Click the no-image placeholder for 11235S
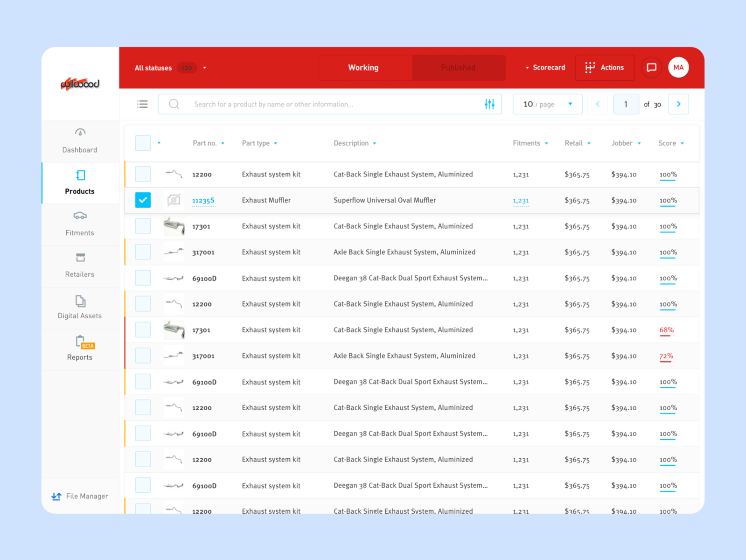The image size is (746, 560). point(174,200)
